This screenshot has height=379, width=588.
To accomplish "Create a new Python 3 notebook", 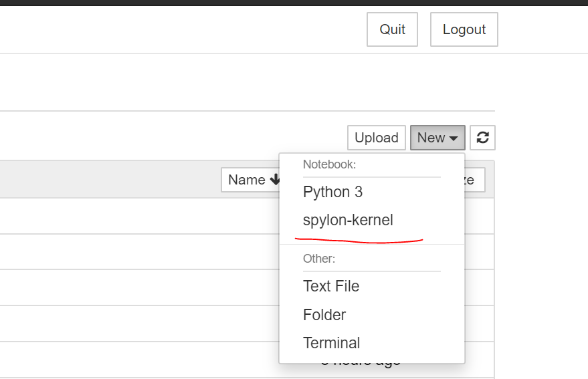I will [332, 192].
